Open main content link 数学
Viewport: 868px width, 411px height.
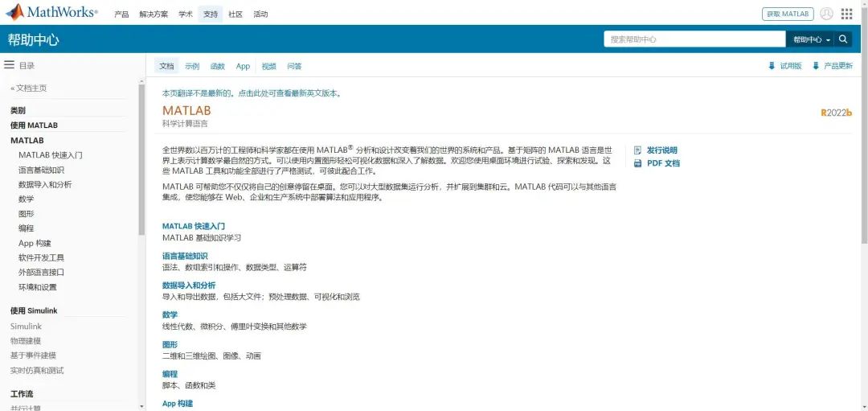click(170, 314)
